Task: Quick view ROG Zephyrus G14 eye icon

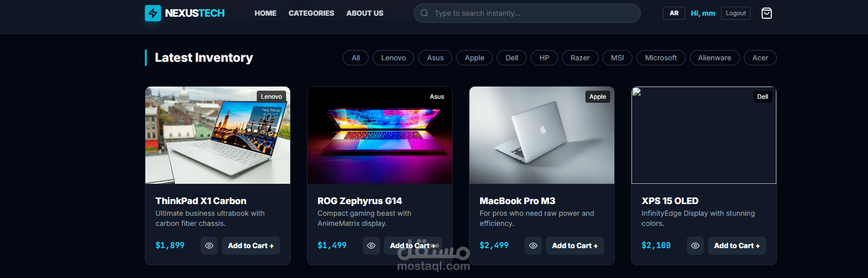Action: (x=371, y=246)
